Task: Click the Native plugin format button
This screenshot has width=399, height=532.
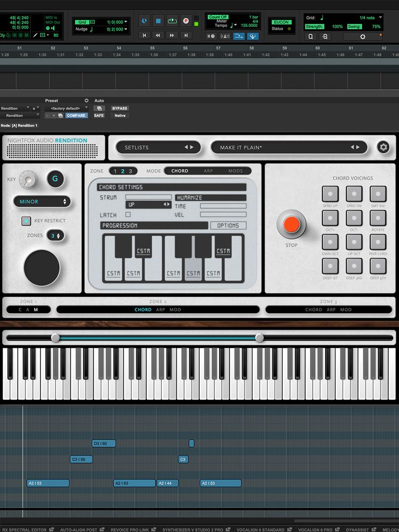Action: pyautogui.click(x=120, y=115)
